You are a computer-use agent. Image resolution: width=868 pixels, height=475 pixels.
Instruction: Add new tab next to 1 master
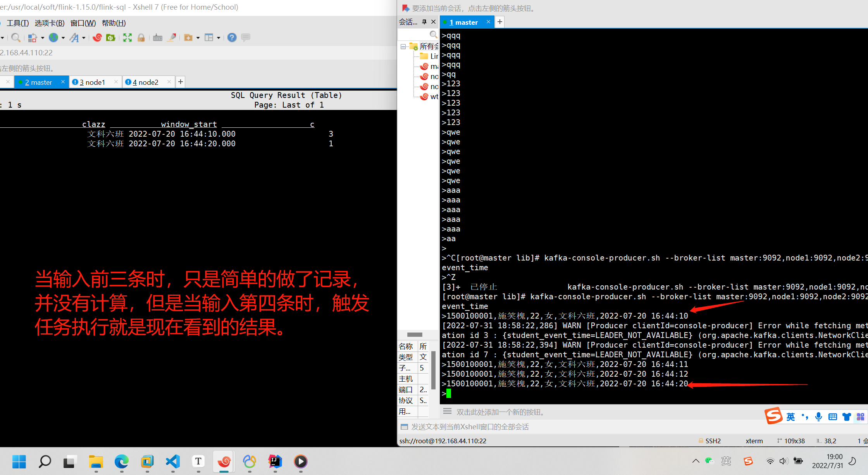click(x=500, y=22)
